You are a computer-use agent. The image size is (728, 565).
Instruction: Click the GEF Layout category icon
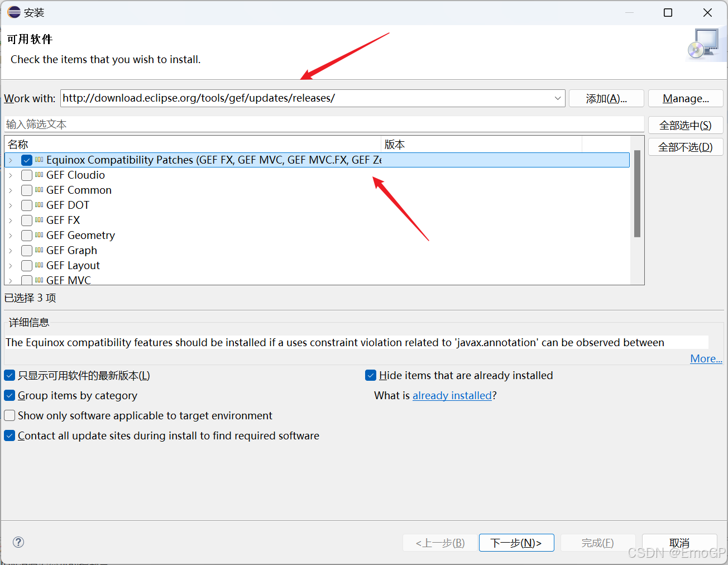tap(39, 265)
